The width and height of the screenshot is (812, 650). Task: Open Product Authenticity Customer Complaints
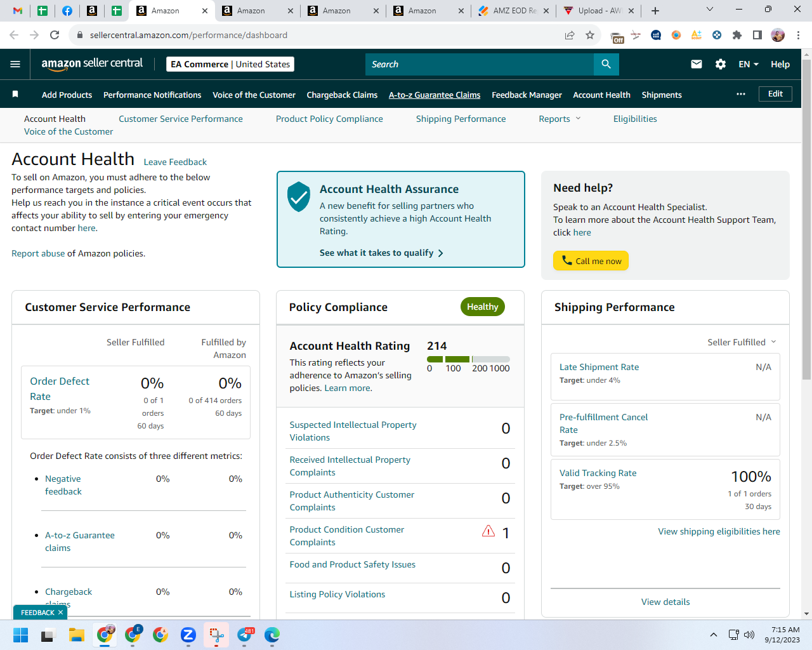point(351,501)
